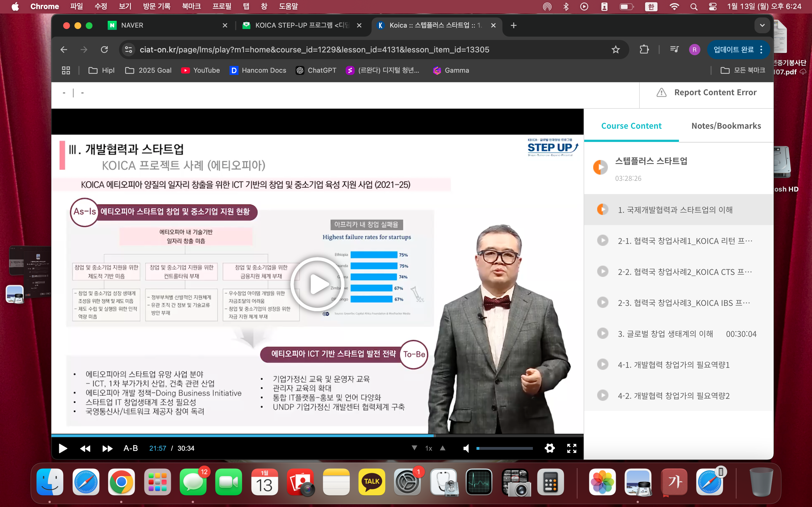Toggle the A-B repeat control

pyautogui.click(x=131, y=448)
